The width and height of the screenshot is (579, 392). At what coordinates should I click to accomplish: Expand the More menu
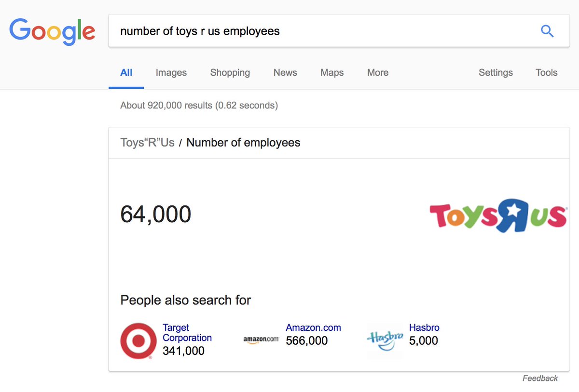pos(377,73)
